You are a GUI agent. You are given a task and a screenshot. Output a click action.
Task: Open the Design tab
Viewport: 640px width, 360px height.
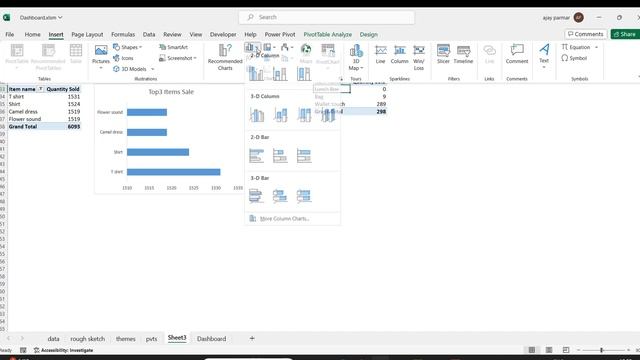(369, 35)
